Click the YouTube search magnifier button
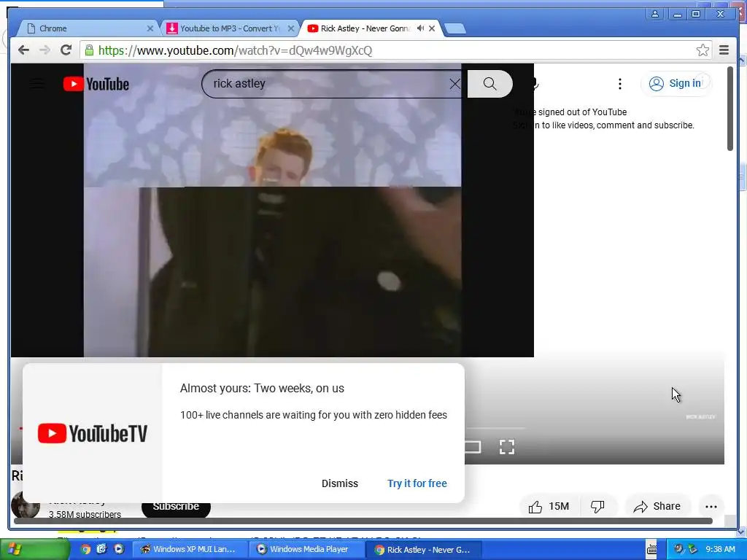Viewport: 747px width, 560px height. [x=489, y=84]
